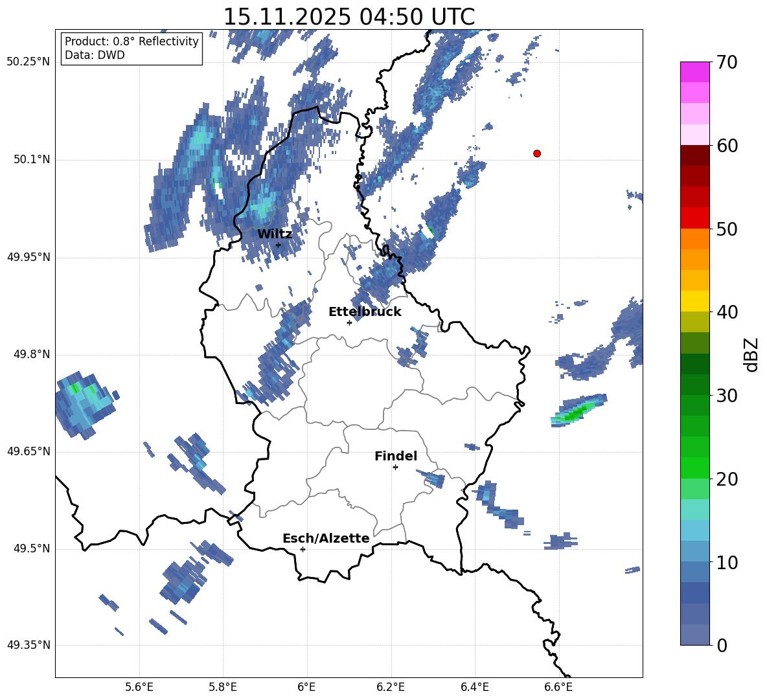Click the 10 label on the colorbar
The height and width of the screenshot is (700, 767).
[x=727, y=563]
